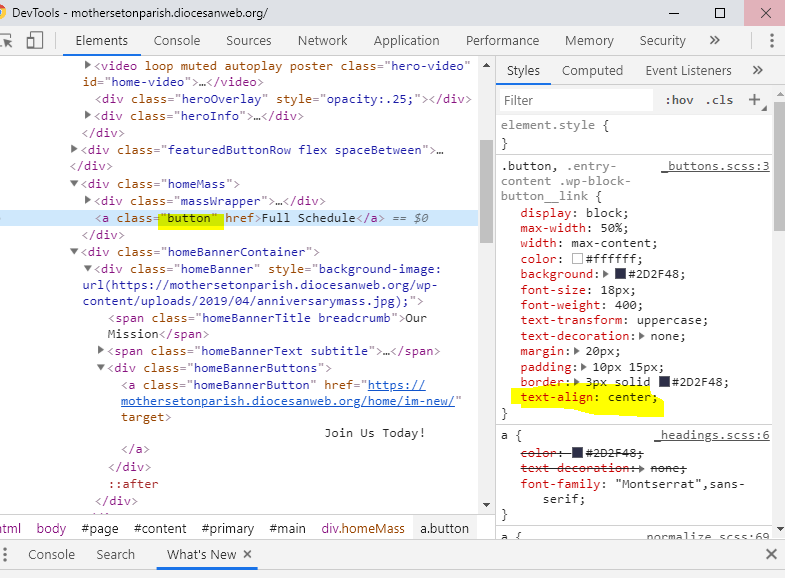This screenshot has width=785, height=578.
Task: Open the bottom drawer three-dot menu
Action: click(8, 554)
